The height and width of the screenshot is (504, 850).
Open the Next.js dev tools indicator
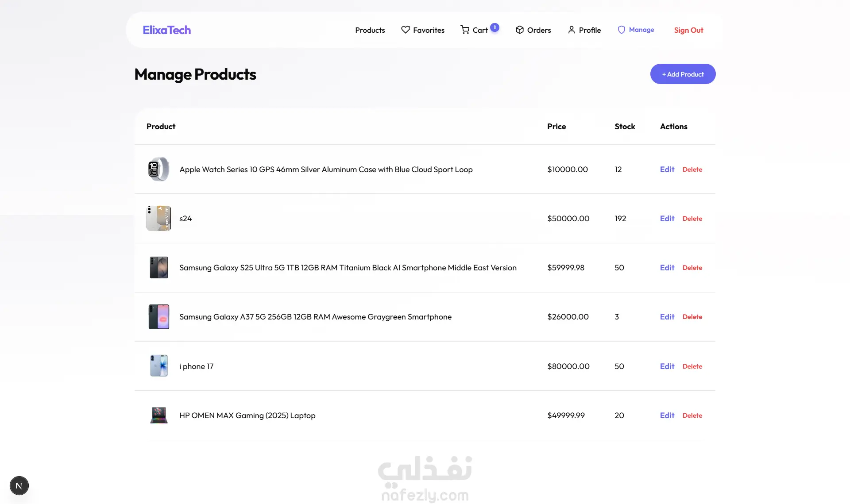pyautogui.click(x=19, y=485)
